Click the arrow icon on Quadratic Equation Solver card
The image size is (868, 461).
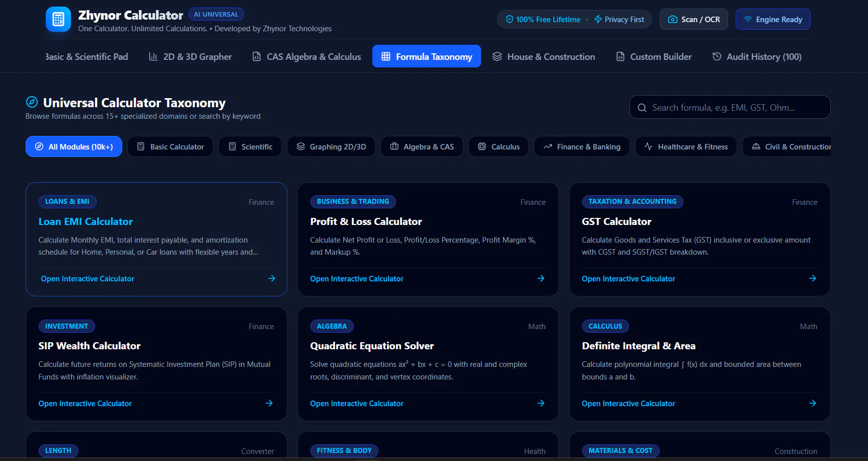click(541, 403)
